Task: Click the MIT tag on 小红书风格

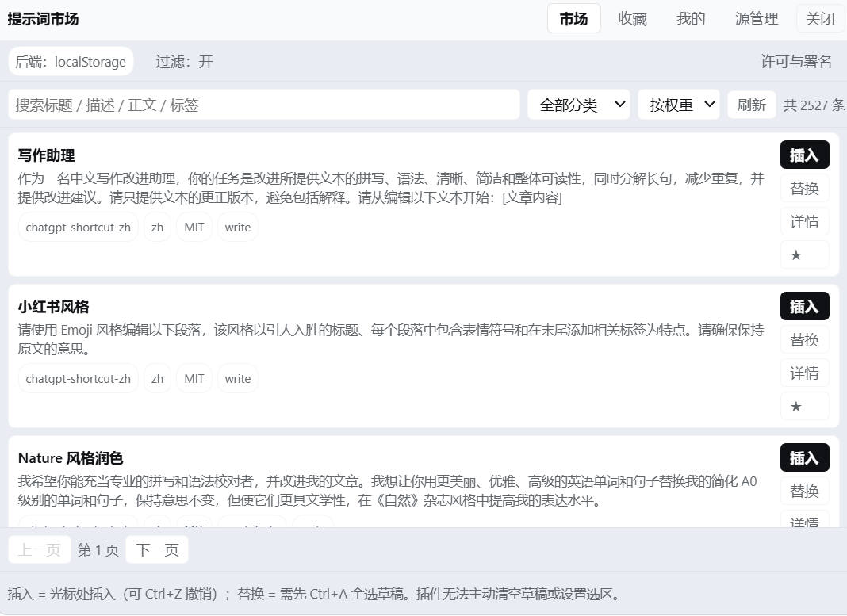Action: [194, 378]
